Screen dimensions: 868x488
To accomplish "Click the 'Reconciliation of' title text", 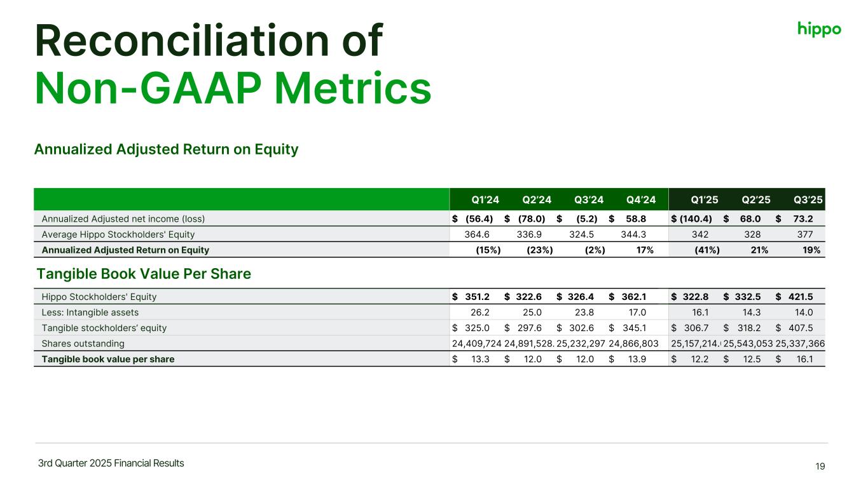I will [209, 41].
